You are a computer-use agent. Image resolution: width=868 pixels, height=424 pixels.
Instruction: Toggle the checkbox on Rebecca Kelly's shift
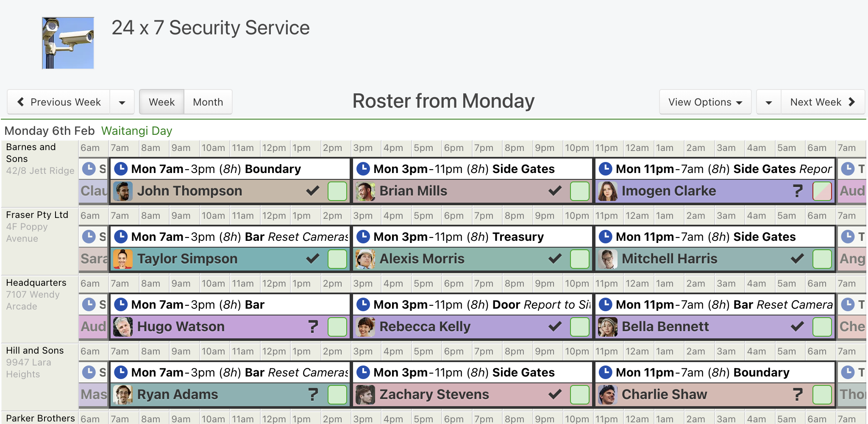click(x=580, y=327)
